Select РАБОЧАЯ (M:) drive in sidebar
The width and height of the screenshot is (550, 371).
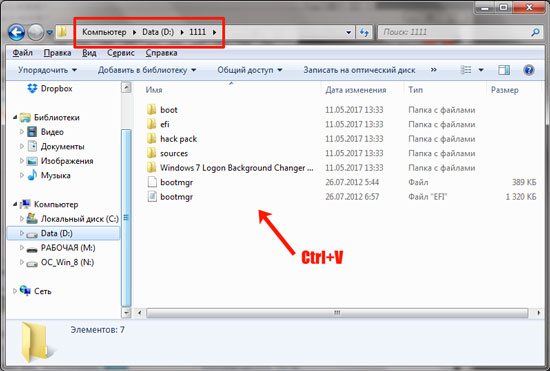[61, 248]
